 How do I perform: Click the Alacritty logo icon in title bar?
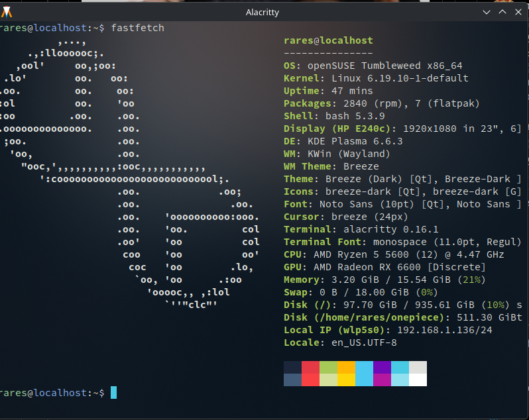click(x=7, y=12)
